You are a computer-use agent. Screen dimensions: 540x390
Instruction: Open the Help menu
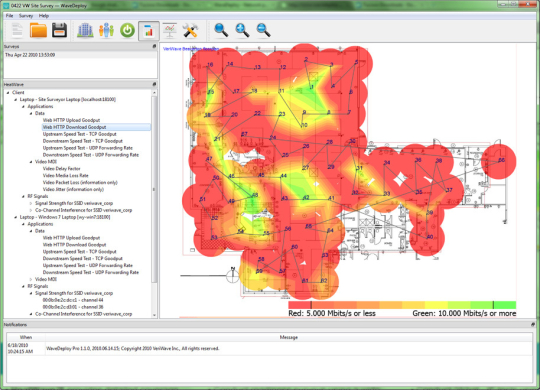(44, 16)
